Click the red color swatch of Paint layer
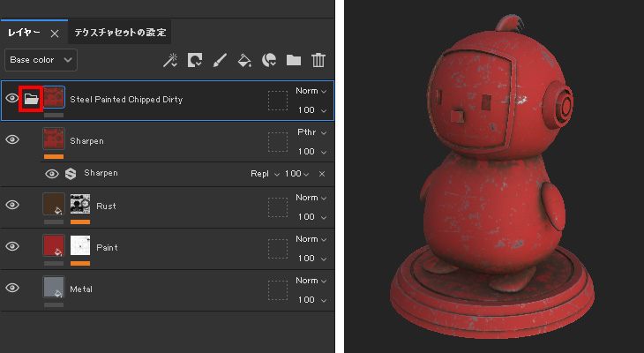Image resolution: width=644 pixels, height=353 pixels. 54,246
